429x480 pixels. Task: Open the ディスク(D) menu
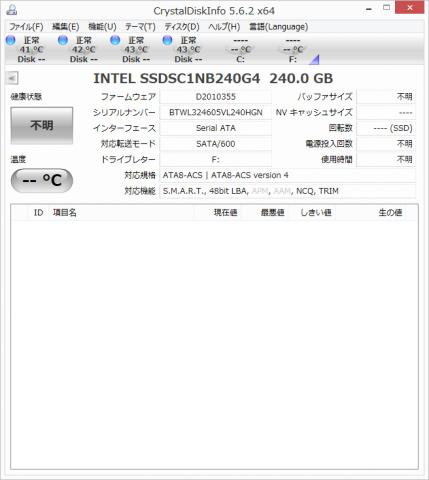pyautogui.click(x=182, y=27)
